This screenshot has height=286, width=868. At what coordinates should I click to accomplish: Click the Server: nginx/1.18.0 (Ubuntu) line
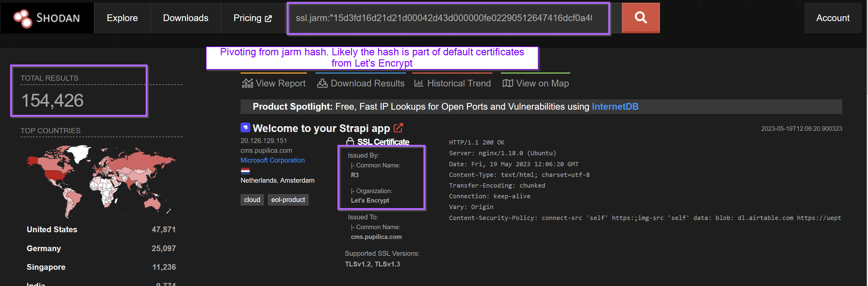pos(502,153)
